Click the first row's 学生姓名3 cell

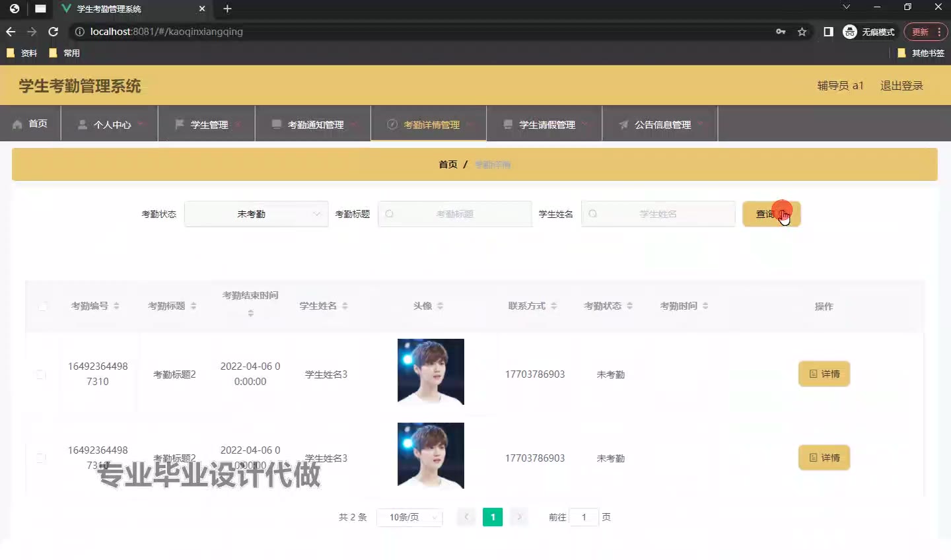(326, 374)
